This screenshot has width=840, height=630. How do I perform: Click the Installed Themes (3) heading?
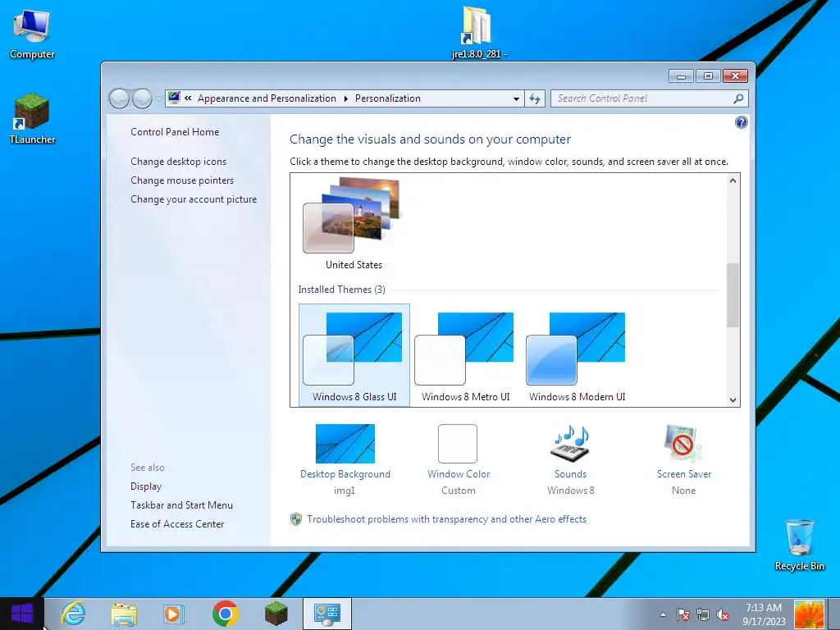[x=341, y=290]
